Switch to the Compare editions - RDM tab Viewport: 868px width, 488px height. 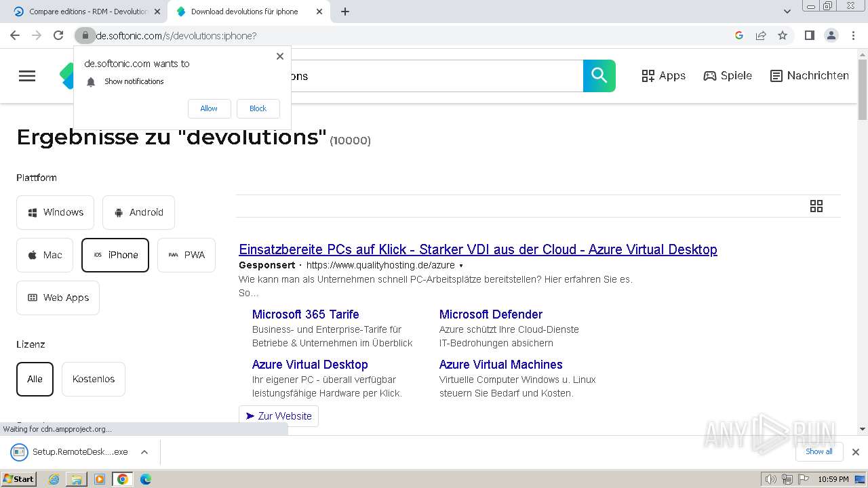point(87,12)
